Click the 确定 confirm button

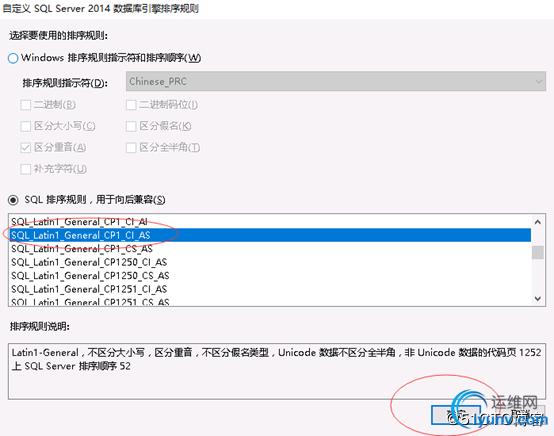tap(456, 414)
